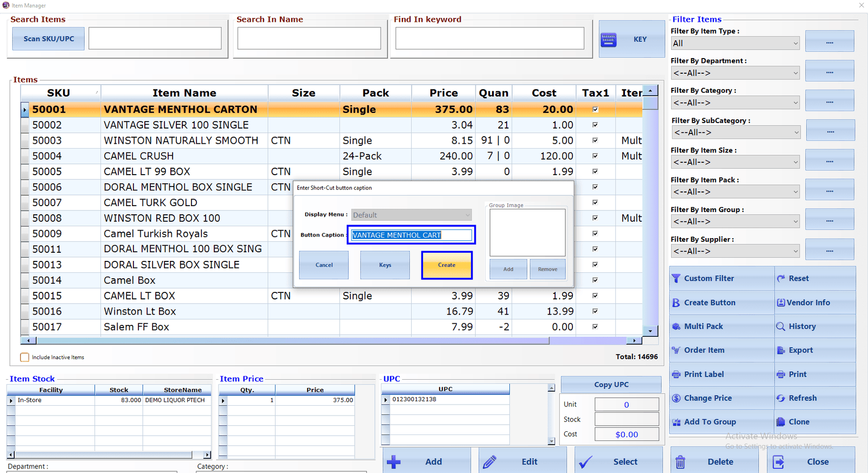Click the Change Price dollar icon
This screenshot has width=868, height=473.
676,398
